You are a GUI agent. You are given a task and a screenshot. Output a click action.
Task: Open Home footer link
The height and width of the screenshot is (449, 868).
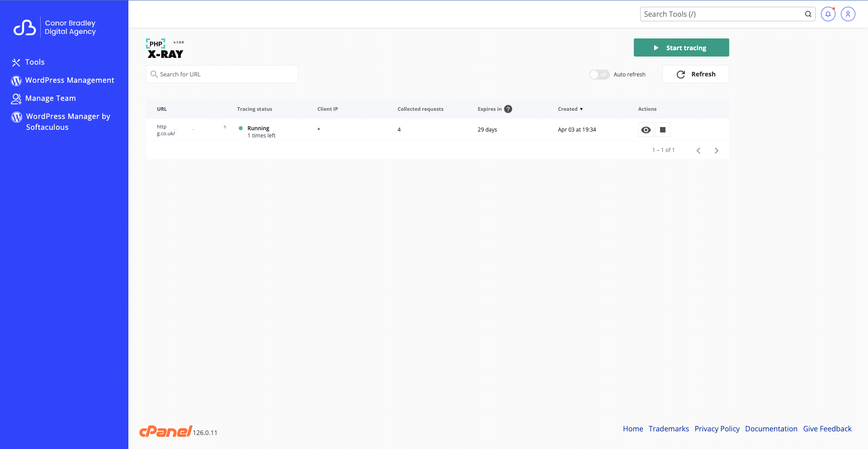[633, 429]
